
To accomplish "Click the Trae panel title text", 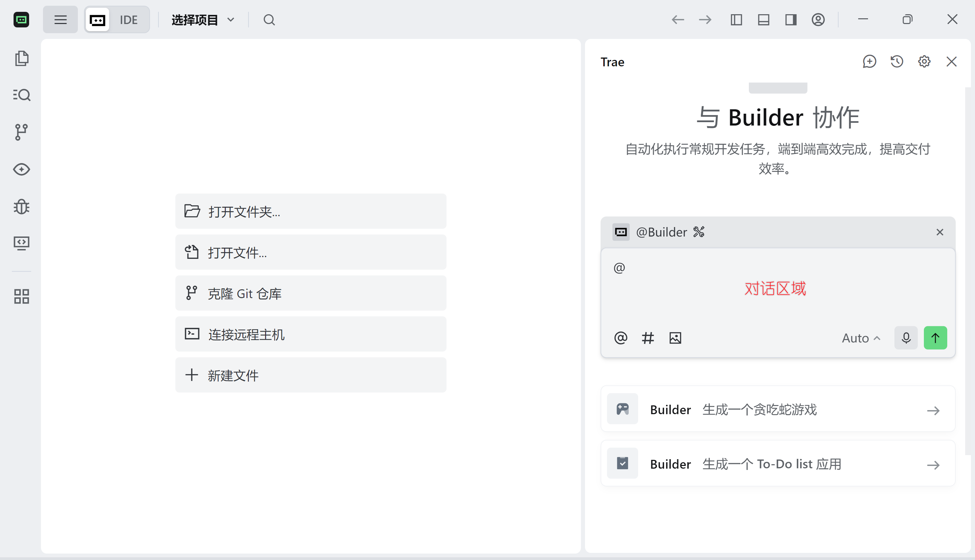I will (x=612, y=62).
